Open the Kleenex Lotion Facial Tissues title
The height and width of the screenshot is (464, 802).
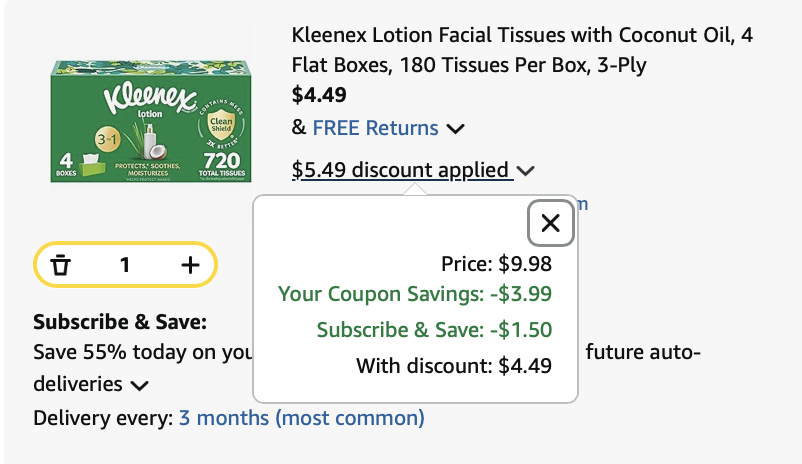(x=522, y=50)
